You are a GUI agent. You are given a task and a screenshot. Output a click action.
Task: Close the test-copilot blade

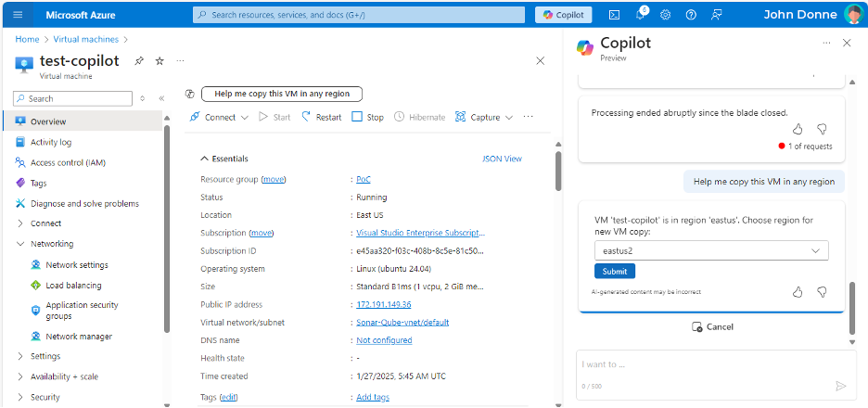[541, 61]
